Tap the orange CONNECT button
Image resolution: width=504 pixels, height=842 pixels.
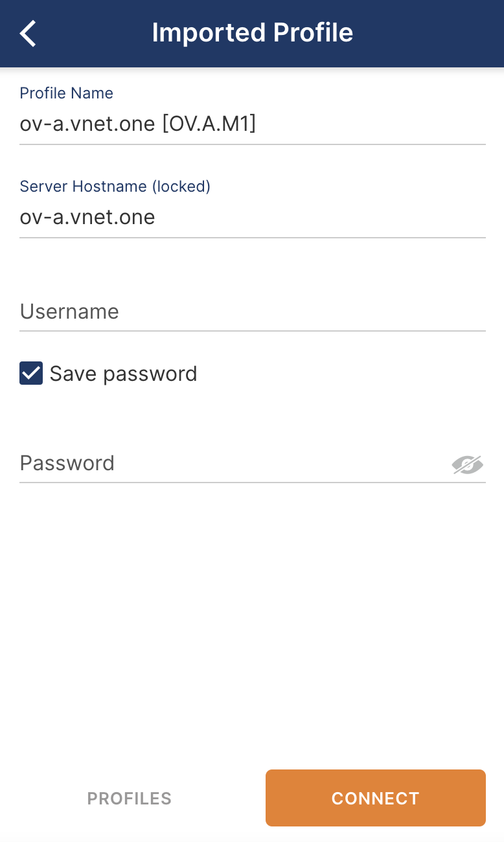376,798
